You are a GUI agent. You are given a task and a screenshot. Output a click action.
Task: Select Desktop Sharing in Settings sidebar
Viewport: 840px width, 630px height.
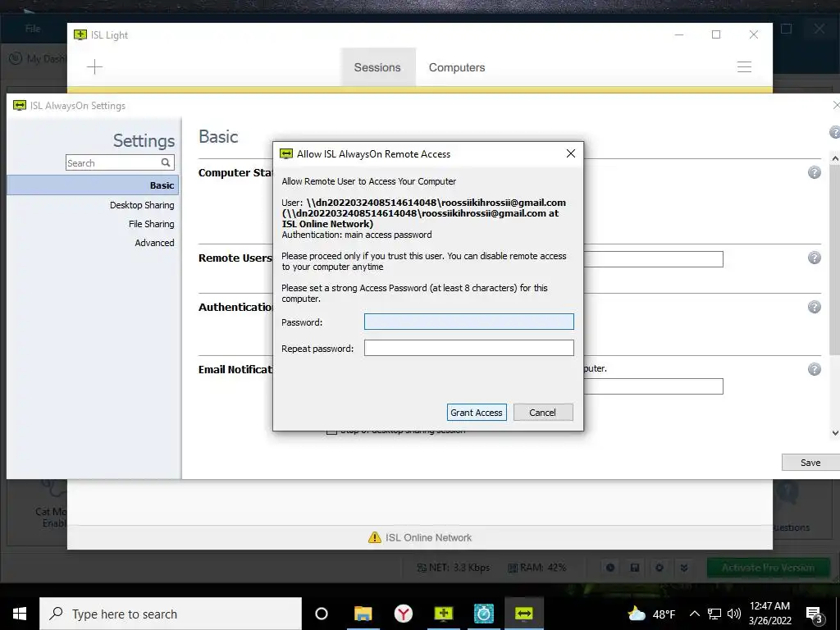[142, 205]
